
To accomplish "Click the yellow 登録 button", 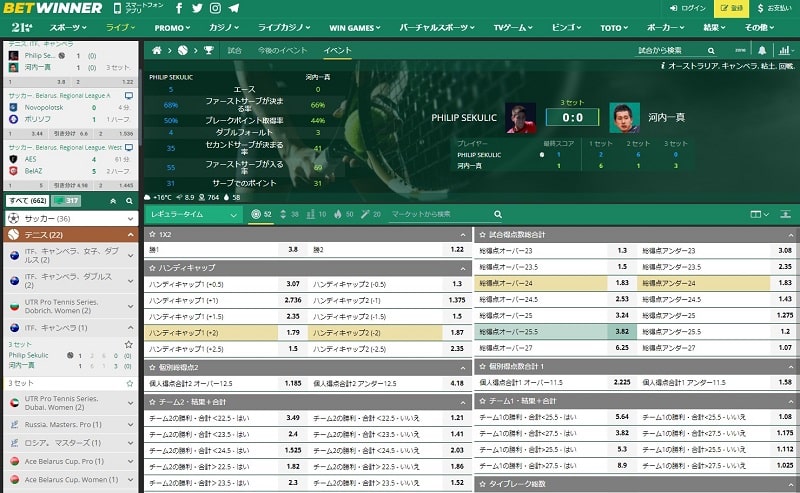I will [x=732, y=8].
